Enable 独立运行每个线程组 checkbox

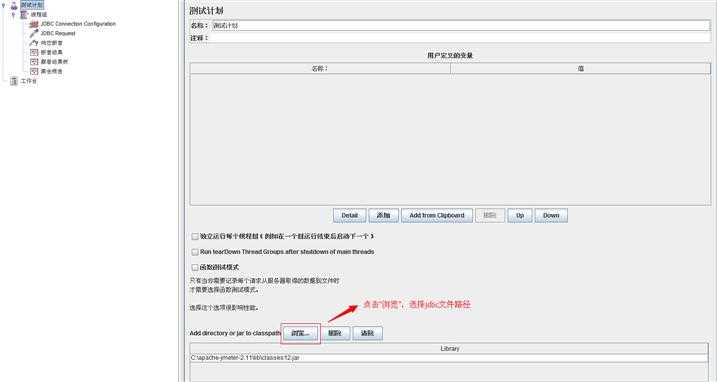(195, 237)
